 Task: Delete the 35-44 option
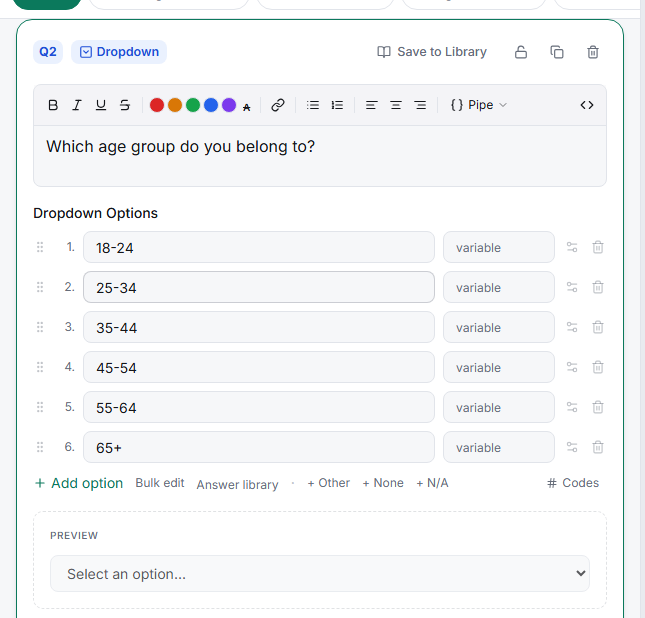[598, 327]
